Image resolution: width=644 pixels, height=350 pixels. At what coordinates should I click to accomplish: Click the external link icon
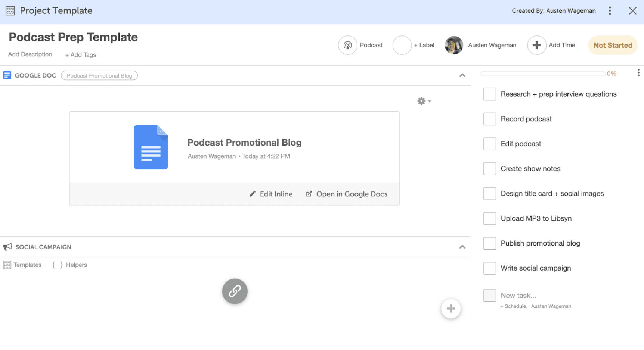tap(309, 194)
